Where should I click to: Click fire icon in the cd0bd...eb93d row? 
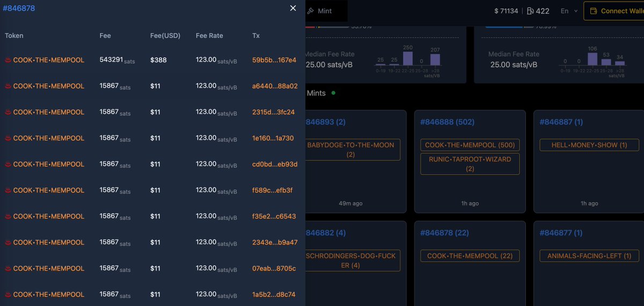coord(8,164)
